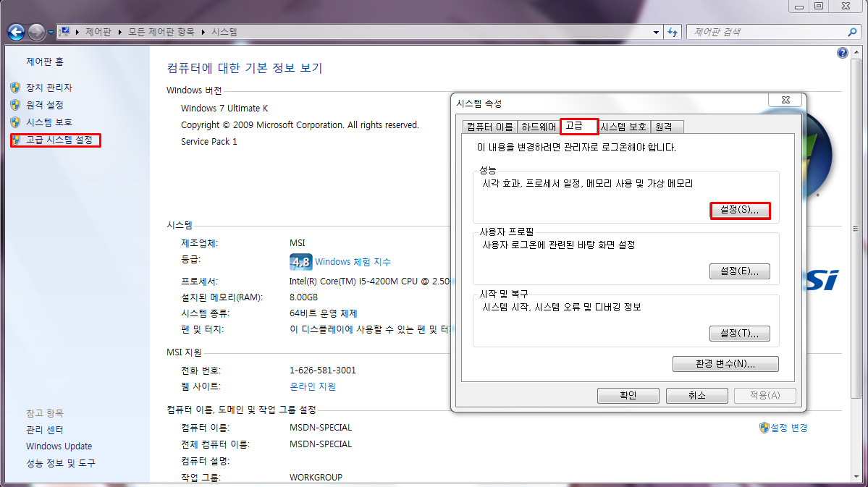Click main window scrollbar down arrow

(857, 476)
